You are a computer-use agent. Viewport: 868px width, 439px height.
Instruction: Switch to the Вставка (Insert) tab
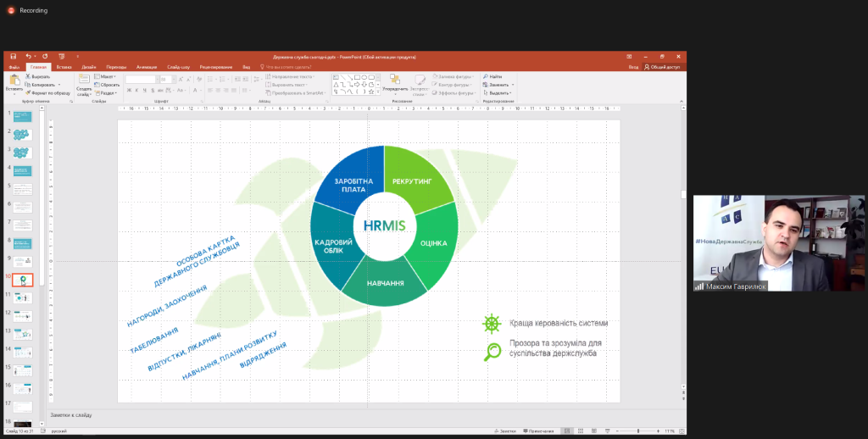[x=64, y=66]
